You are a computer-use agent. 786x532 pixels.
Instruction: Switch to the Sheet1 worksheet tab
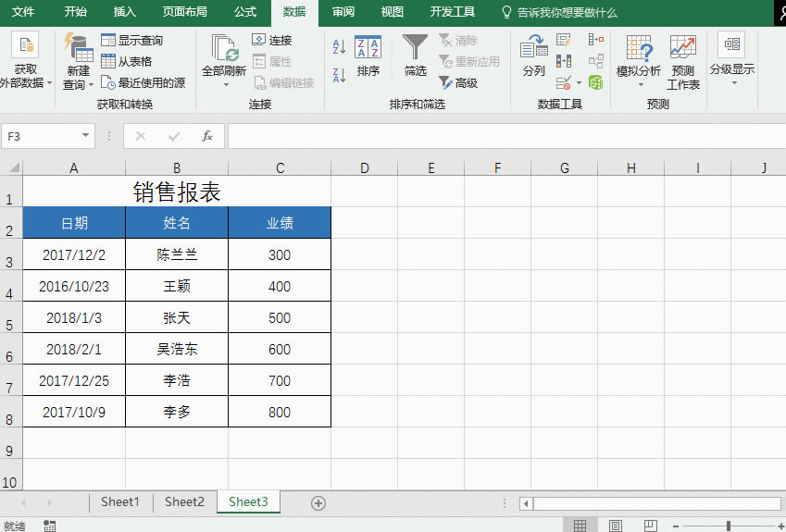(120, 502)
